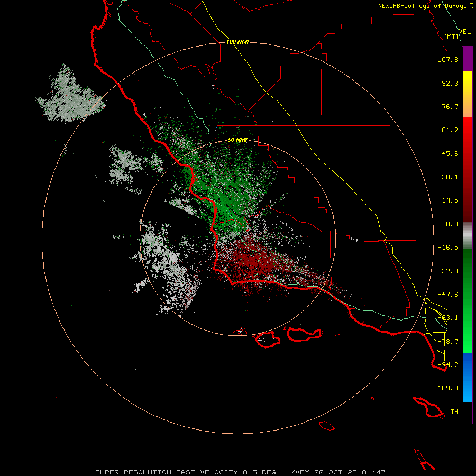Click the 30.1 velocity scale value
The height and width of the screenshot is (476, 476).
450,177
